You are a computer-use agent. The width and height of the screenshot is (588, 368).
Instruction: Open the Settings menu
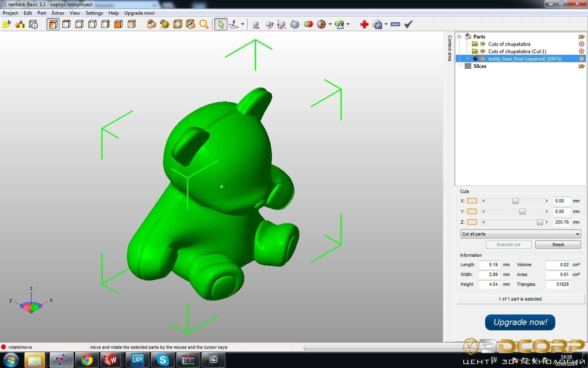tap(94, 13)
